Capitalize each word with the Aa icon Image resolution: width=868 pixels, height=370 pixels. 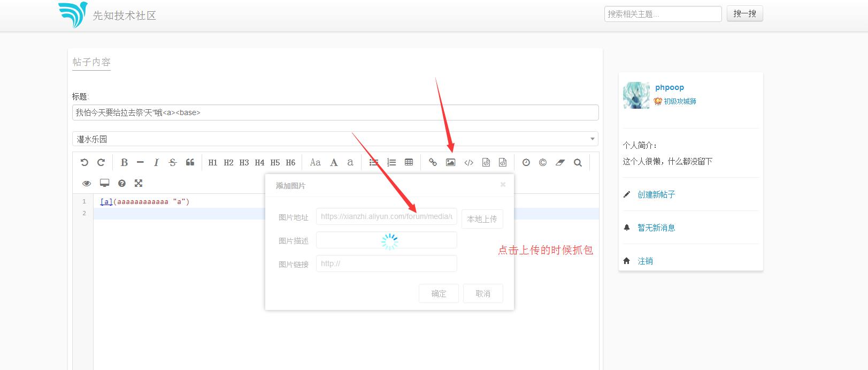click(x=316, y=162)
